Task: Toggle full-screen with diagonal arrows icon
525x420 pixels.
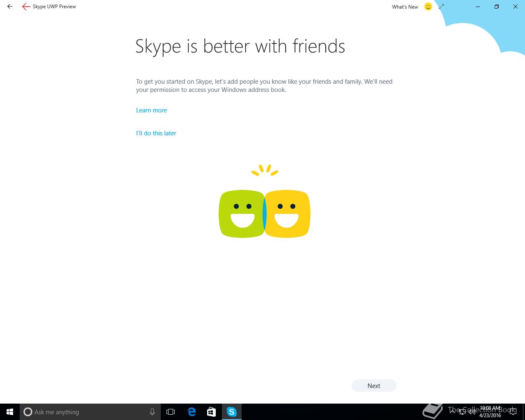Action: pos(441,7)
